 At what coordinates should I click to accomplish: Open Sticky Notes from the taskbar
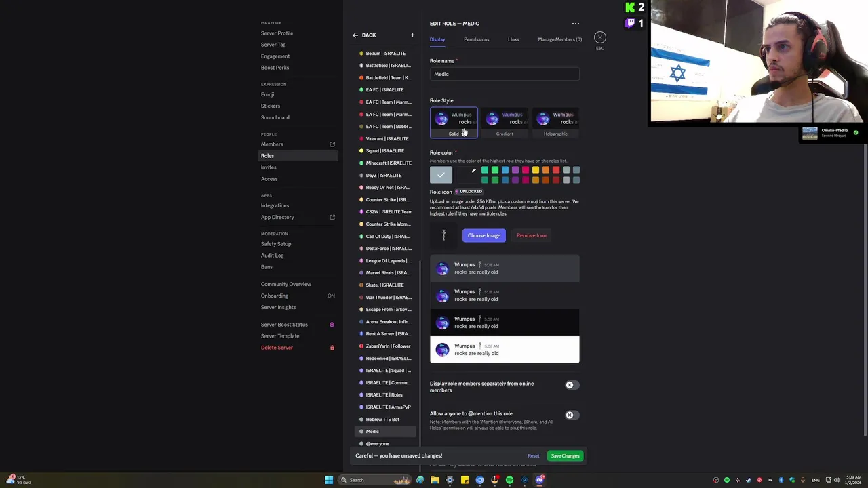pyautogui.click(x=465, y=480)
